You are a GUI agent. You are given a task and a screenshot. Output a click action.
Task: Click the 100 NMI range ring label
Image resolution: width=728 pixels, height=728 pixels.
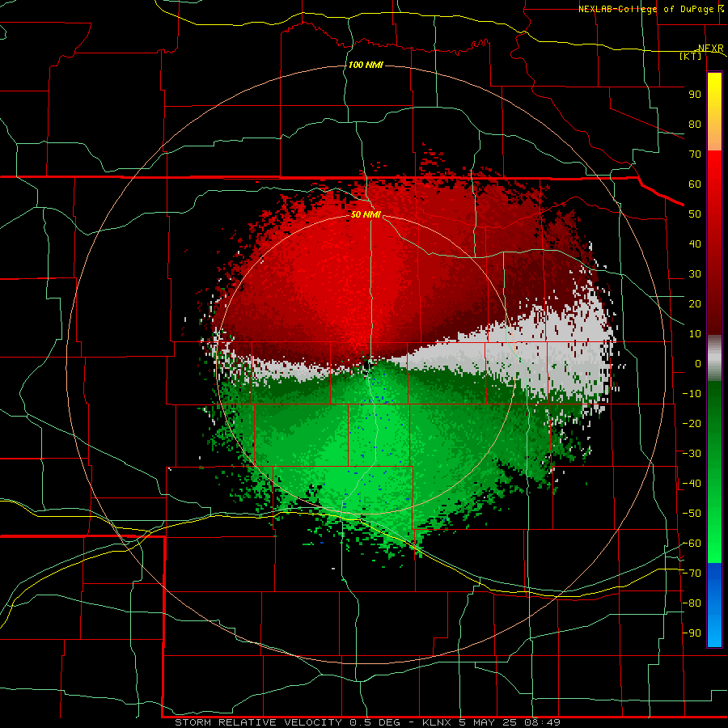pyautogui.click(x=366, y=65)
